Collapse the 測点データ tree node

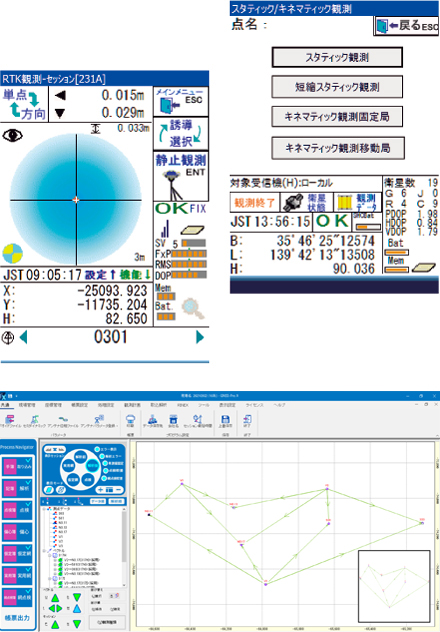click(44, 509)
